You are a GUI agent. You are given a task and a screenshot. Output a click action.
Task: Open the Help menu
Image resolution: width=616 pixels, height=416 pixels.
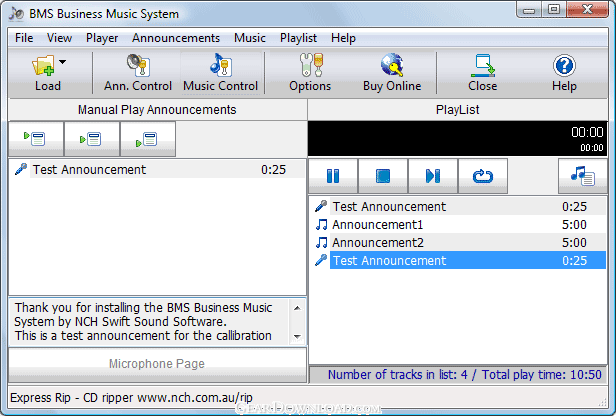tap(343, 38)
